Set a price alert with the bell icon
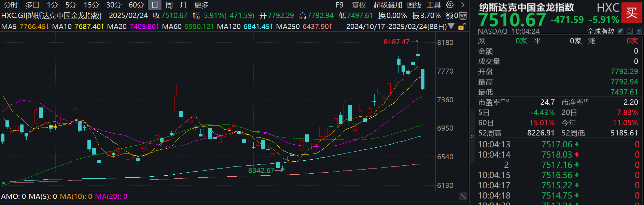Viewport: 644px width, 205px height. pos(630,31)
